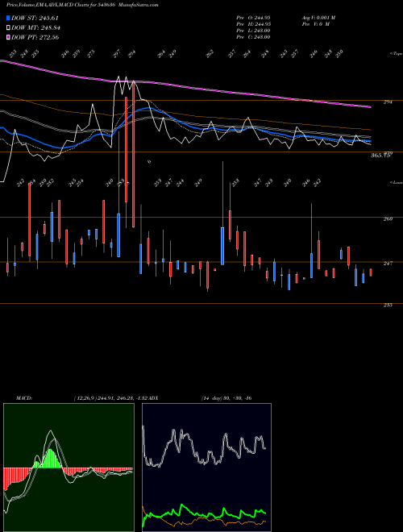403x532 pixels.
Task: Click the 294 price level label
Action: tap(388, 102)
